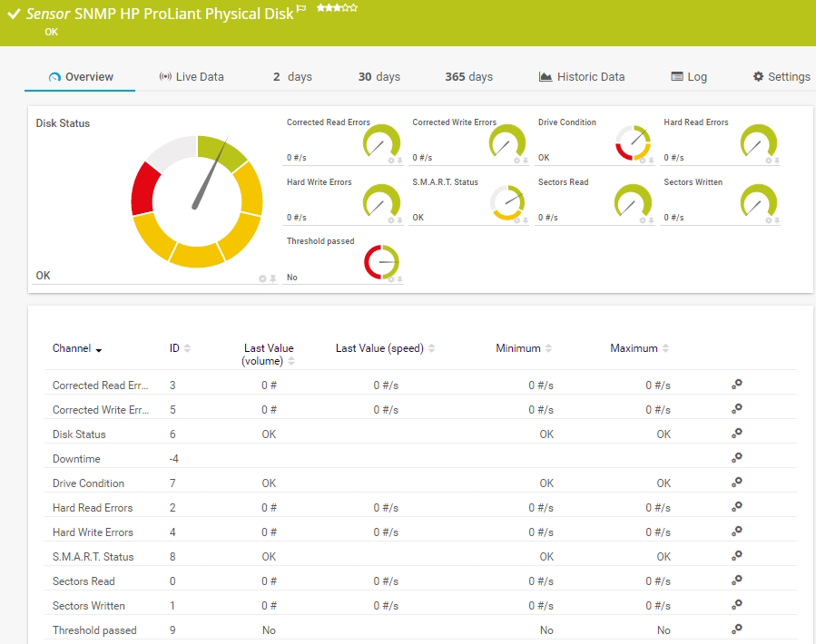Open channel settings for Corrected Read Errors row
816x644 pixels.
pos(736,385)
